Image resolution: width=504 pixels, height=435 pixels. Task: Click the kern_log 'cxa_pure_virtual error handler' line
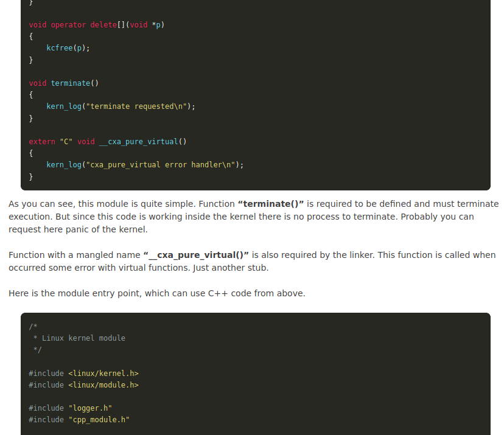[x=145, y=165]
